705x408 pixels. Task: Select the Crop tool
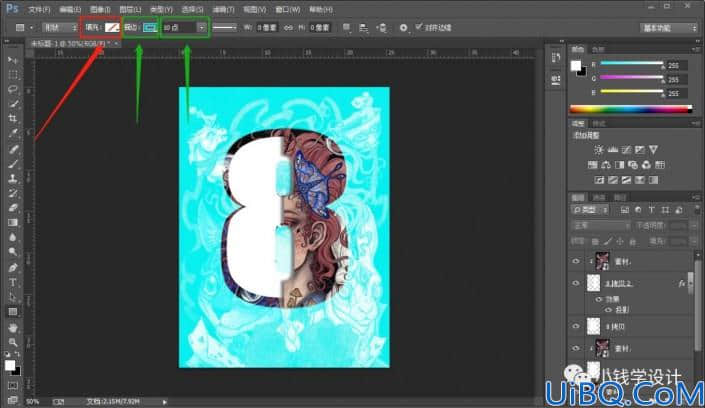tap(13, 118)
